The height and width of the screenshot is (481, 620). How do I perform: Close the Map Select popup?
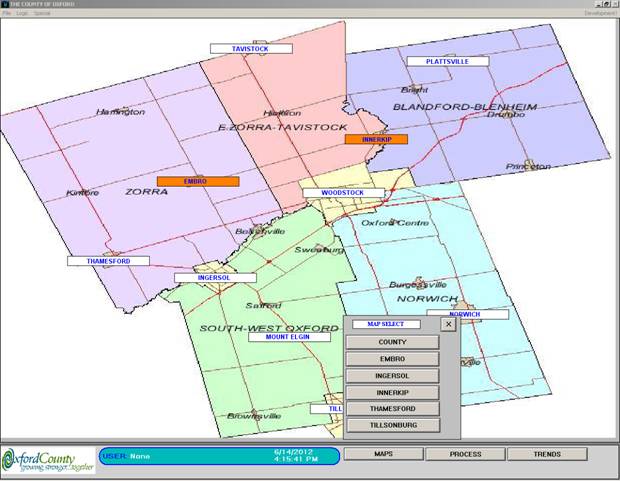[448, 324]
